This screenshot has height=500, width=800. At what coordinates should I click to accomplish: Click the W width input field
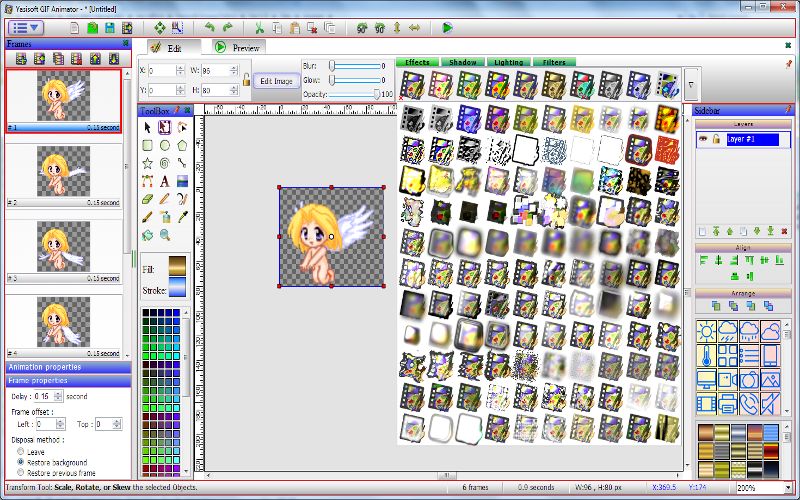point(214,70)
